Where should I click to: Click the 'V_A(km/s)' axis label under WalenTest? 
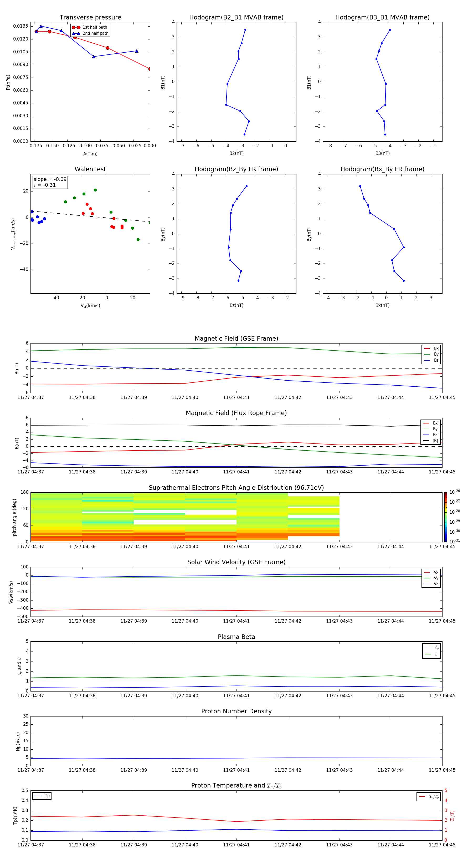(x=90, y=306)
